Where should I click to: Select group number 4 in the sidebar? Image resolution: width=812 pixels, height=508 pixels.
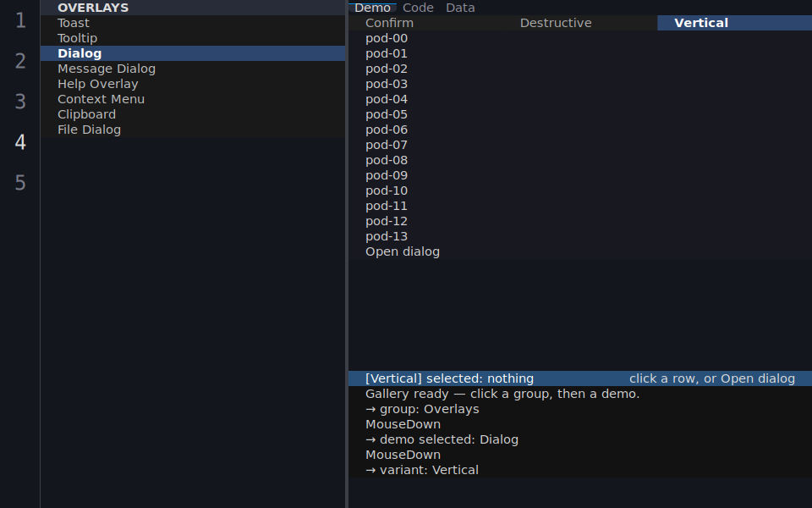(20, 142)
